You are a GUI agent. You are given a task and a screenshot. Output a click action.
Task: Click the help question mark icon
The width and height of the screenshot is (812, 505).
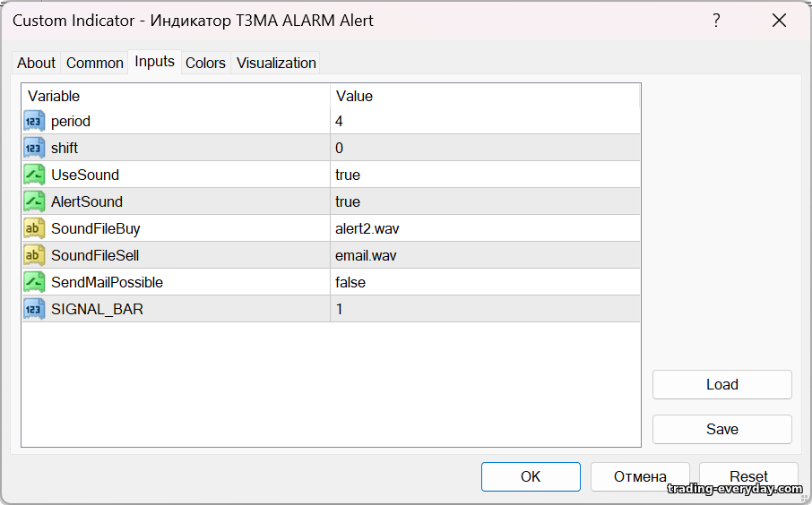coord(716,21)
